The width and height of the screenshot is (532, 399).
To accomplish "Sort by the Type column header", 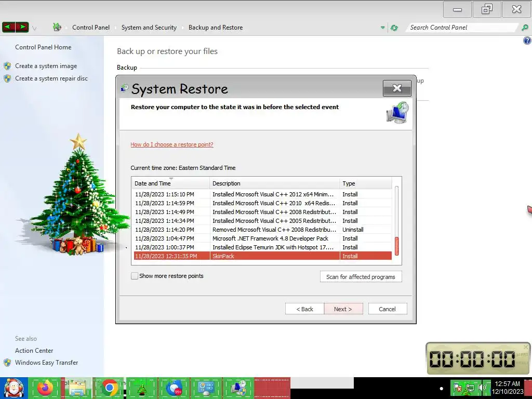I will pos(365,183).
